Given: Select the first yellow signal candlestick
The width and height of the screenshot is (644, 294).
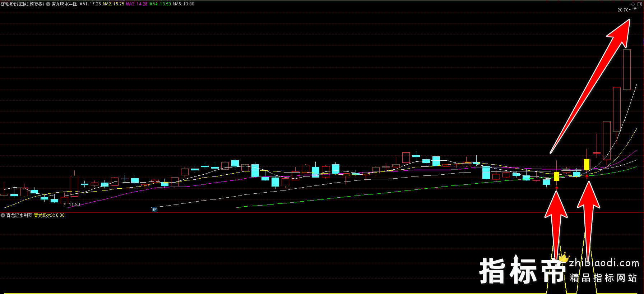Looking at the screenshot, I should coord(556,176).
